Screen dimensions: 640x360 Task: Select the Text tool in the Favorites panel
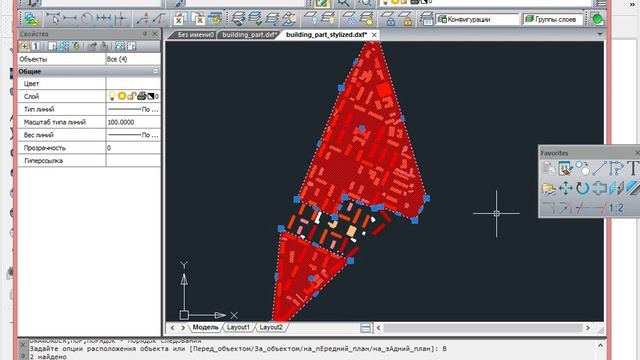point(633,168)
